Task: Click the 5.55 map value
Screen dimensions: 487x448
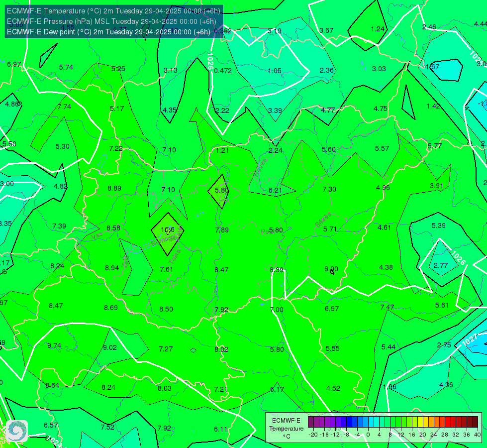Action: point(333,348)
